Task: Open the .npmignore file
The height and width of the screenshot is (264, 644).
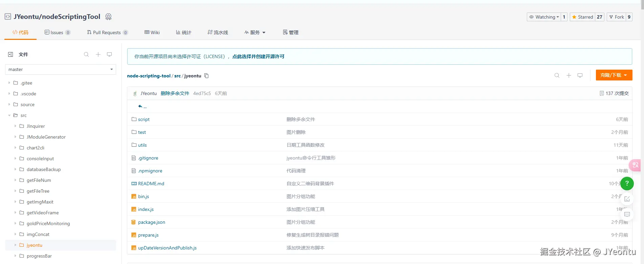Action: pyautogui.click(x=150, y=171)
